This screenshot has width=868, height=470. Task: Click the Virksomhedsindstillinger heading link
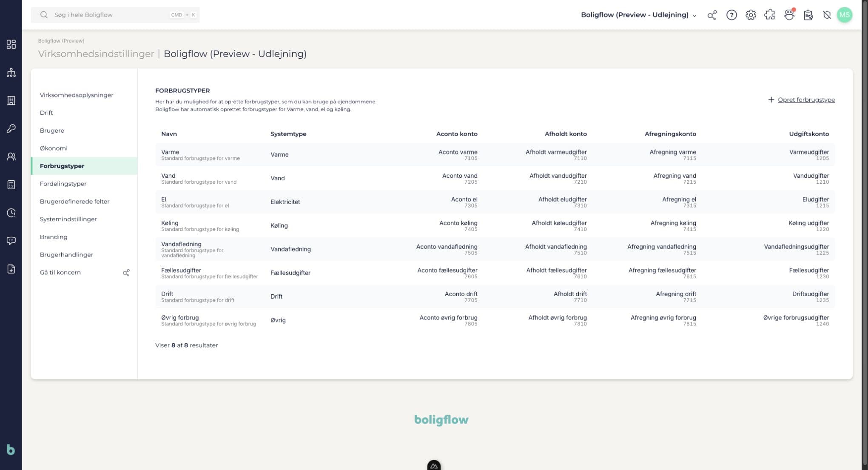96,54
